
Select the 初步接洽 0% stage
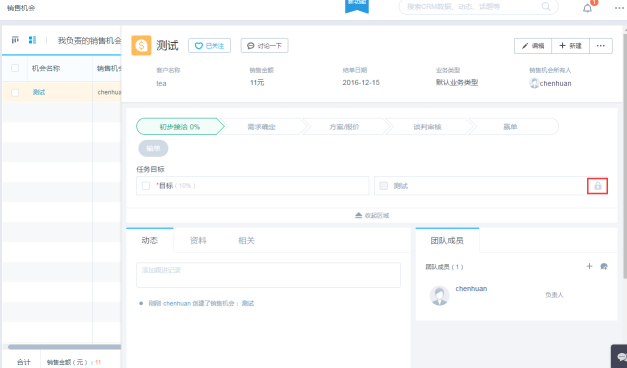click(x=180, y=127)
